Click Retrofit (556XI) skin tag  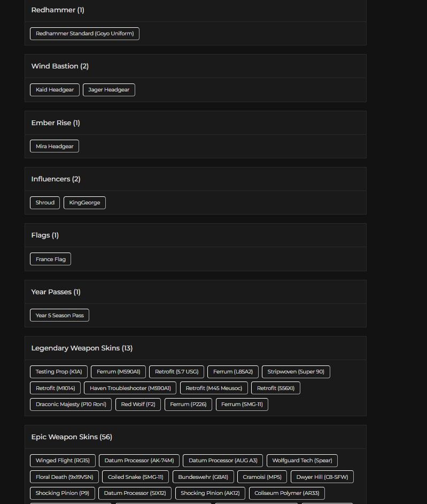point(275,388)
